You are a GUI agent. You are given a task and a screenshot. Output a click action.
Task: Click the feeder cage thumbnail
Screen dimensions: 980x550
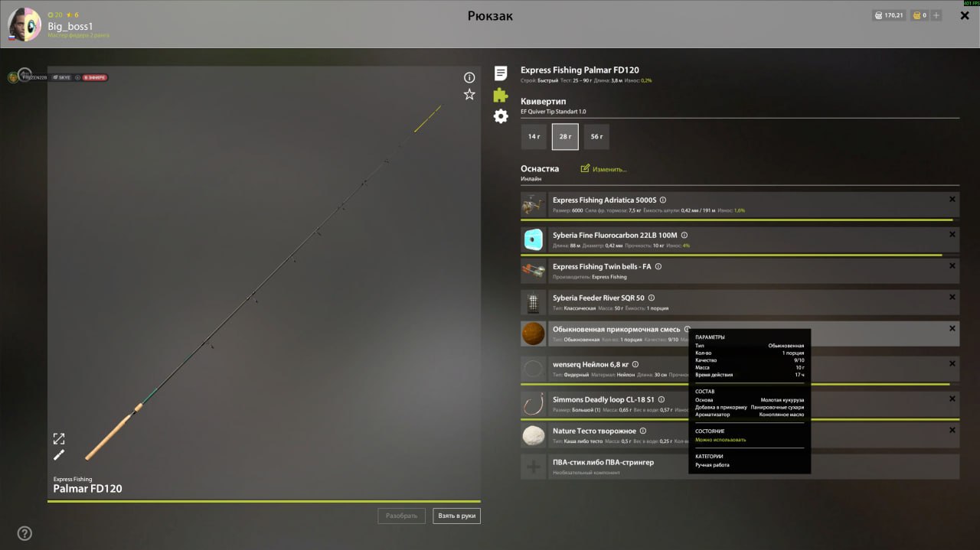tap(534, 302)
